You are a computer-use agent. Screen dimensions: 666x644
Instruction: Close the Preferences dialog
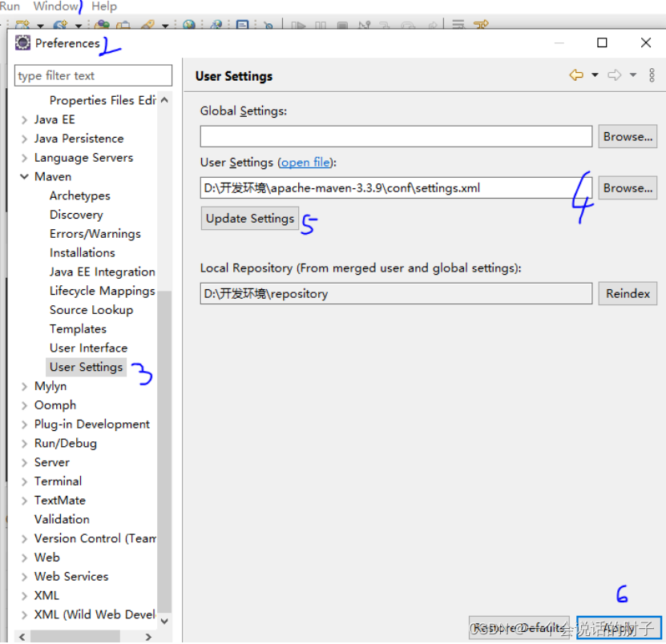coord(646,42)
